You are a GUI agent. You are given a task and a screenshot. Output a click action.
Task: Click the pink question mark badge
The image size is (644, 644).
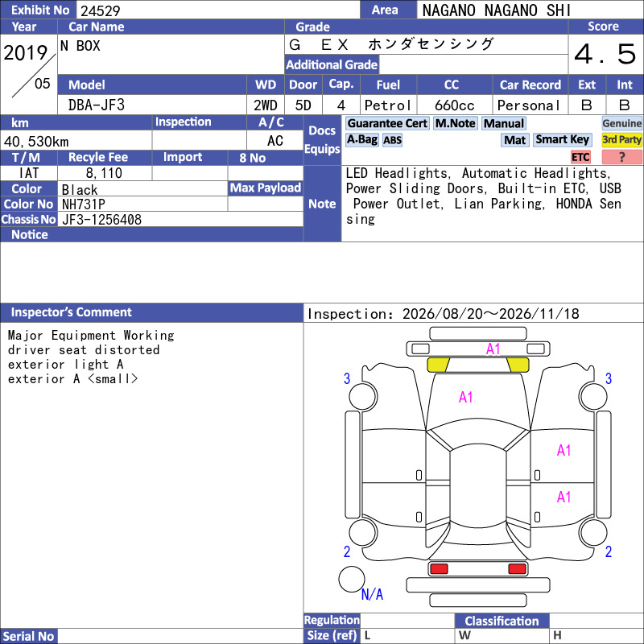[x=621, y=157]
